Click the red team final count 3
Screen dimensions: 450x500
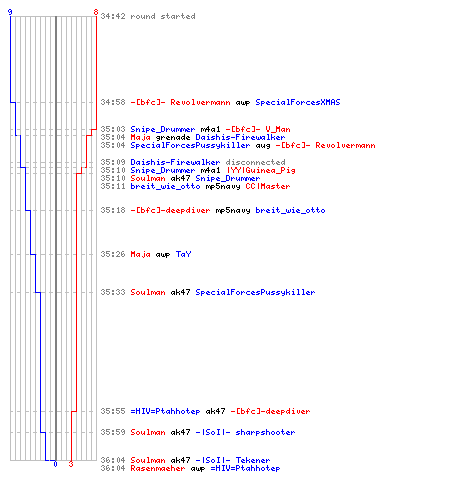coord(71,464)
